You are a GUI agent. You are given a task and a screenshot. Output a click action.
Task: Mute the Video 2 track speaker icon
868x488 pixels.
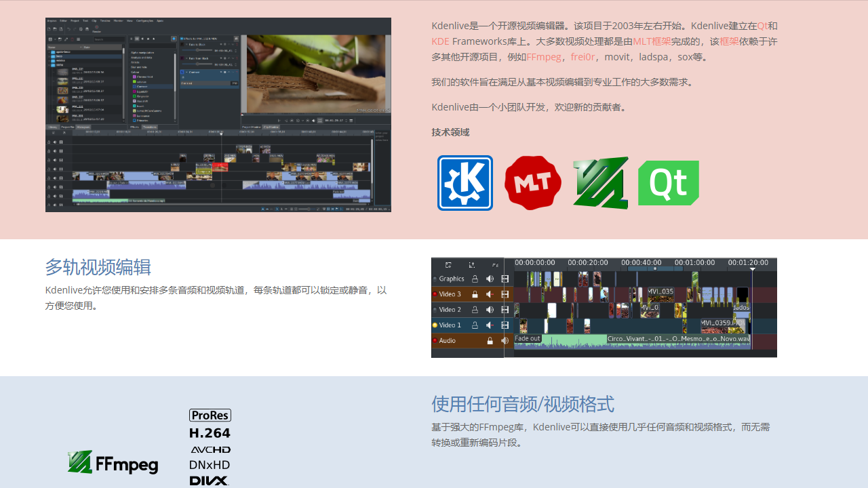490,310
